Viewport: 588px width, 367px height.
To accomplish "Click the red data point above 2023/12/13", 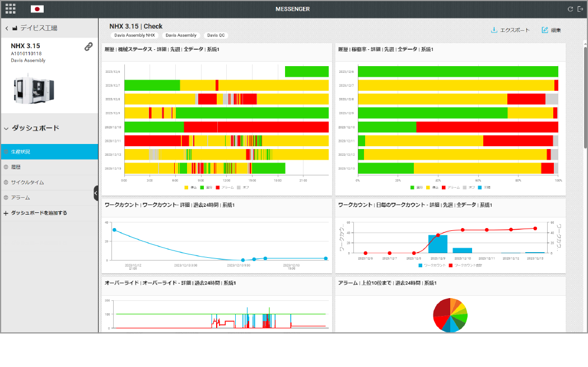I will pos(535,229).
